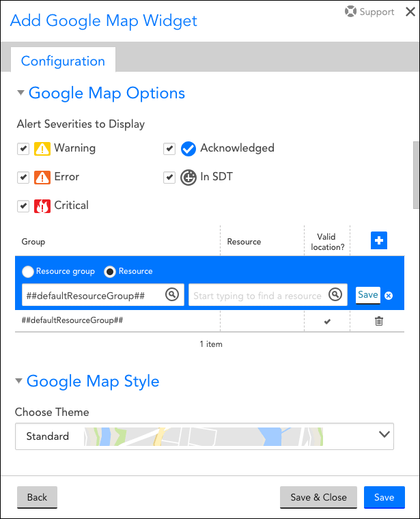Click the theme dropdown chevron arrow
Image resolution: width=420 pixels, height=519 pixels.
point(384,434)
